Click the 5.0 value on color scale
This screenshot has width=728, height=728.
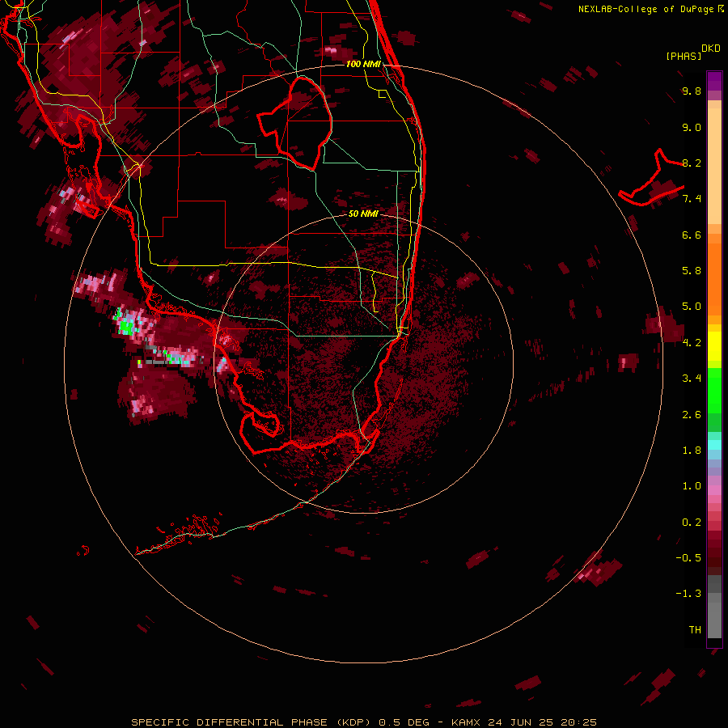coord(692,307)
